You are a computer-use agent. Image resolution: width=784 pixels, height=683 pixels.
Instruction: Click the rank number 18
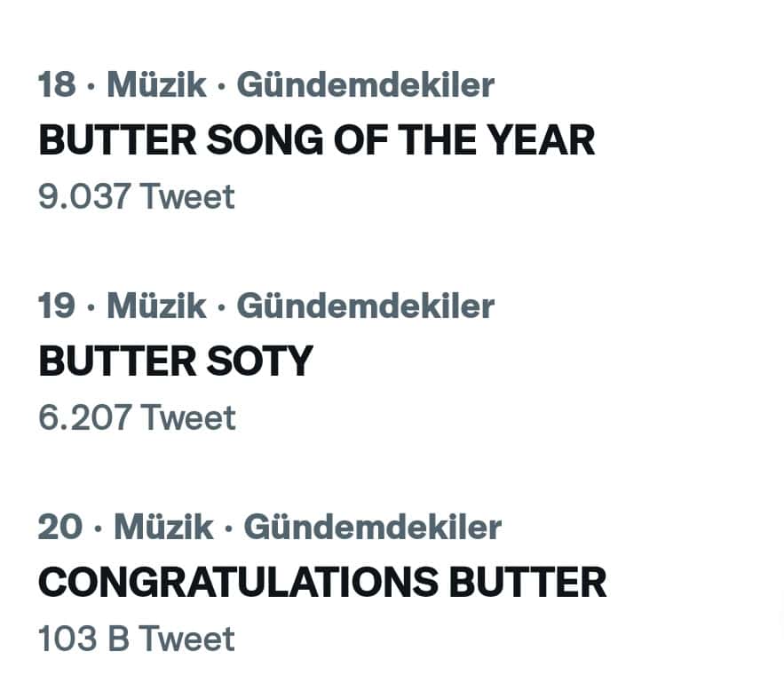57,85
